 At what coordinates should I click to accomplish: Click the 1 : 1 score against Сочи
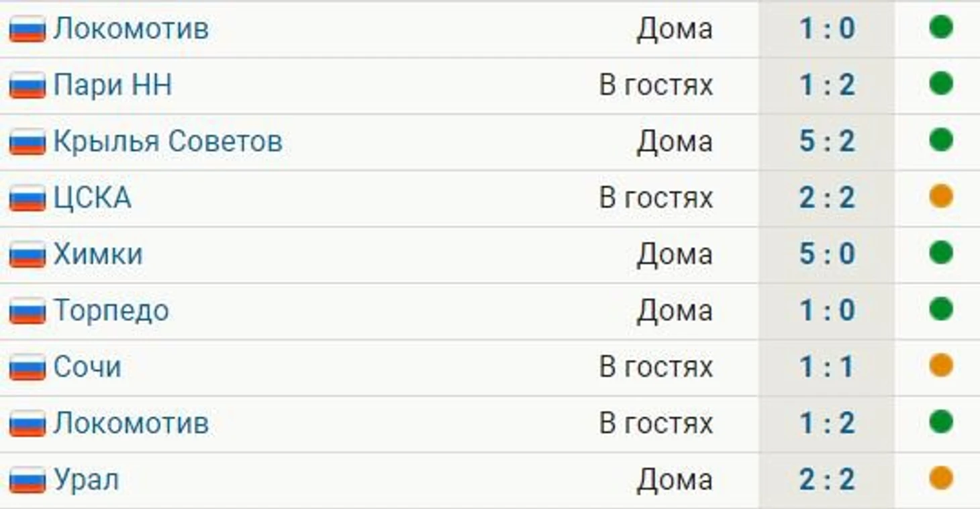tap(827, 367)
